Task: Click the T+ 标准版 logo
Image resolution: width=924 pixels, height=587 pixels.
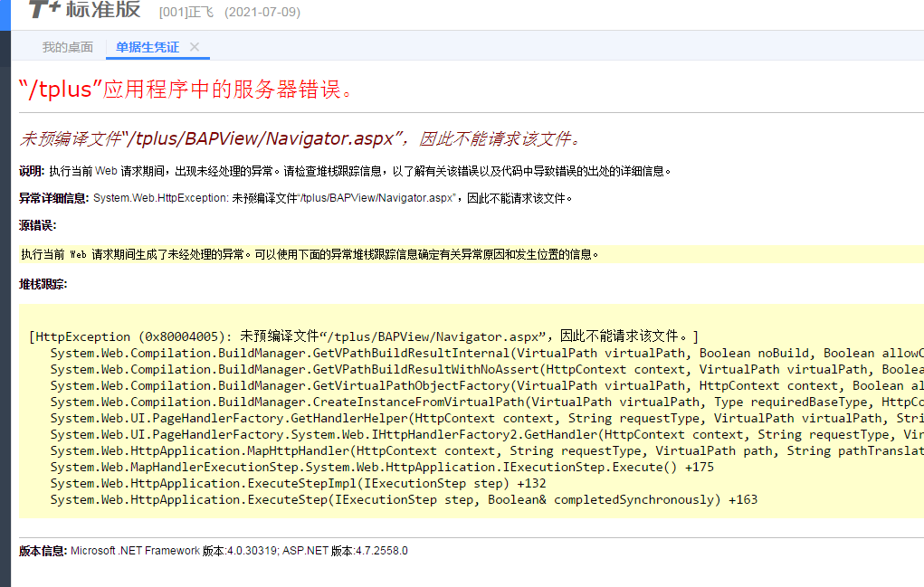Action: [x=84, y=9]
